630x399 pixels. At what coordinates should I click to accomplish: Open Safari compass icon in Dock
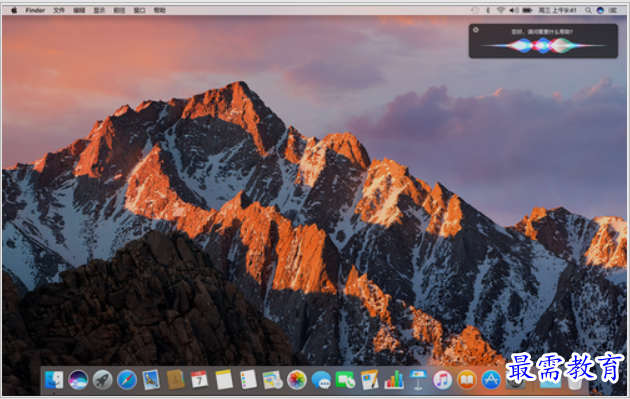click(x=127, y=380)
